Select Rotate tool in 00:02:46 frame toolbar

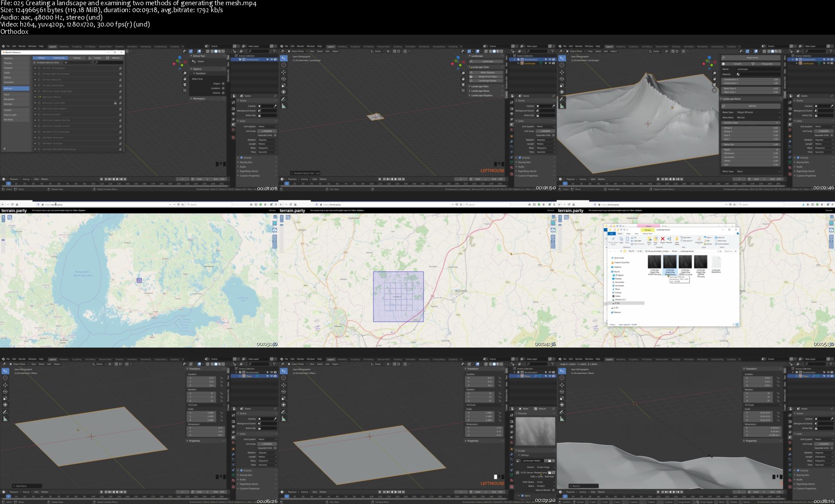coord(562,79)
